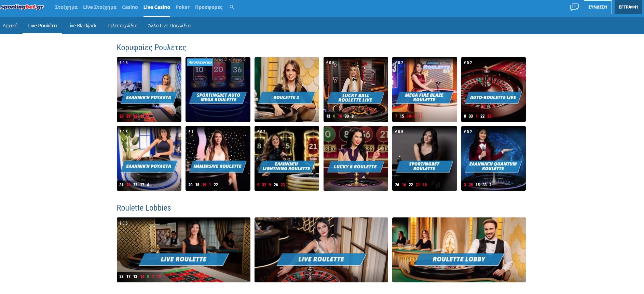
Task: Open Προσφορές offers menu
Action: point(209,7)
